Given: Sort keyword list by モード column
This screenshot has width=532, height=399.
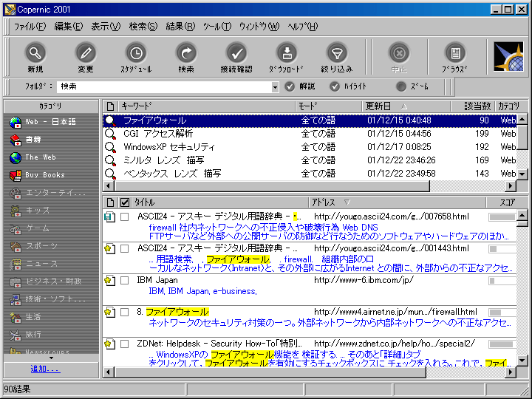Looking at the screenshot, I should pos(329,106).
